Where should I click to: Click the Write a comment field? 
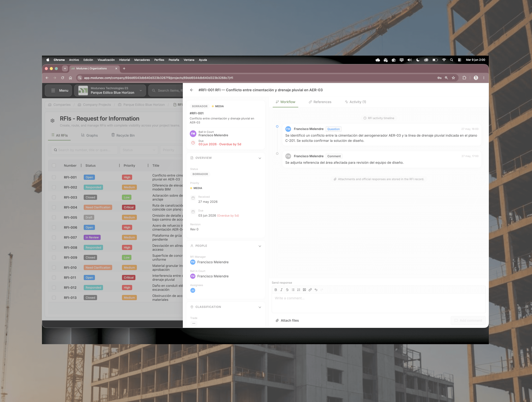click(x=378, y=303)
